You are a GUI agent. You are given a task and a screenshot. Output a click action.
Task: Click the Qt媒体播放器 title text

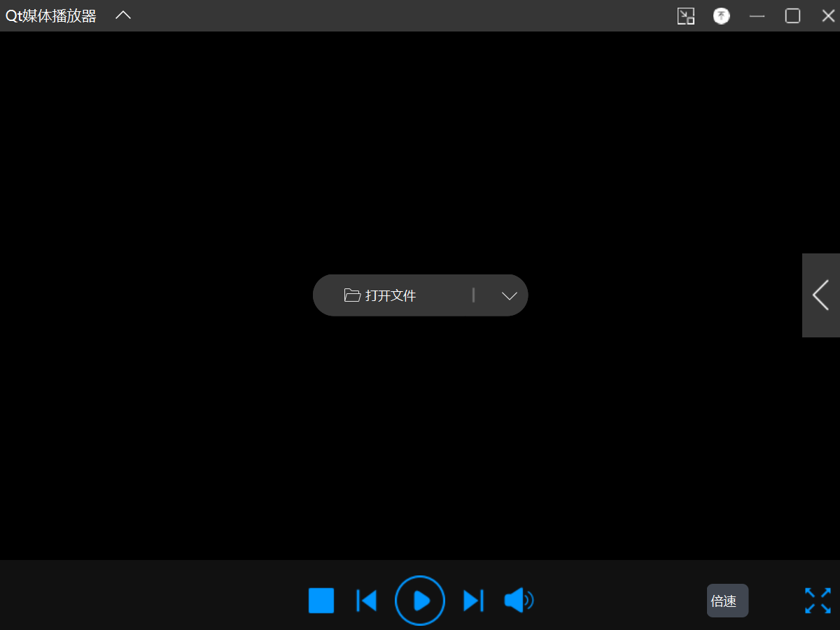(x=51, y=16)
